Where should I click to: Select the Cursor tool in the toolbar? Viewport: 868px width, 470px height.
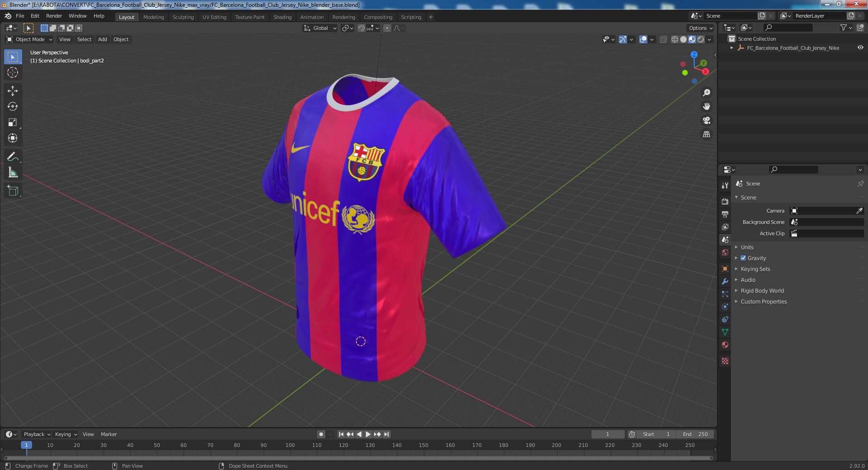[13, 72]
